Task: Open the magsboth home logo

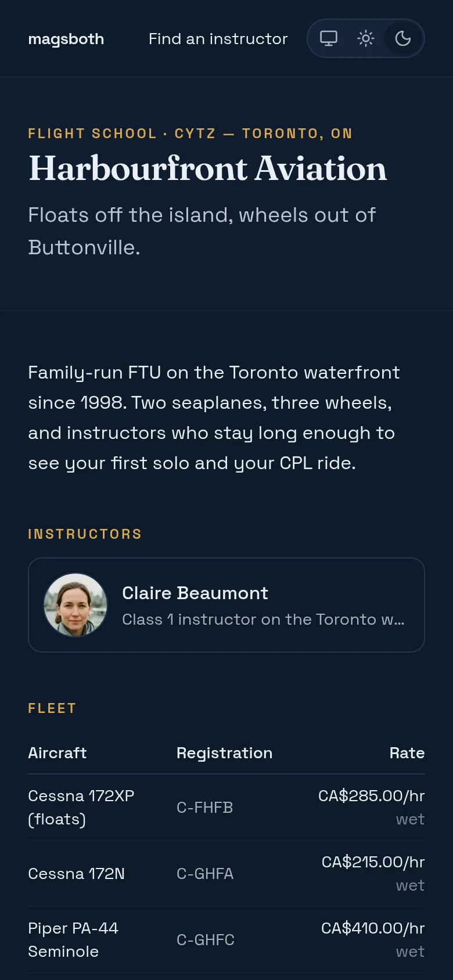Action: (66, 39)
